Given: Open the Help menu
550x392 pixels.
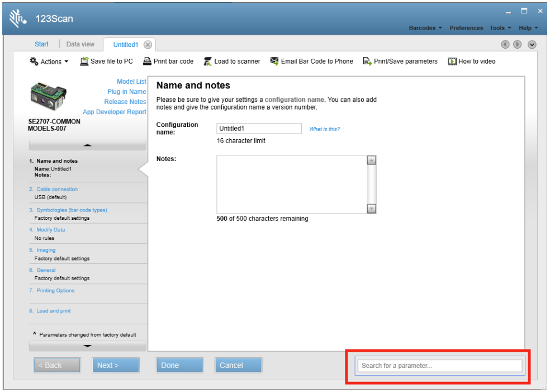Looking at the screenshot, I should pos(528,28).
